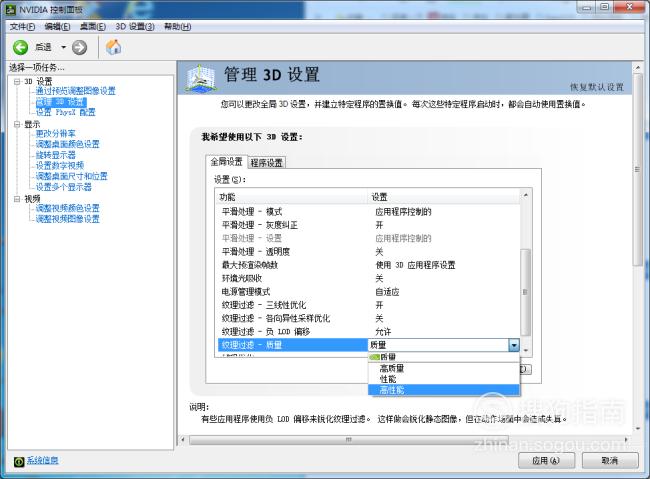Click 使用 3D 应用程序设置 value
Image resolution: width=650 pixels, height=479 pixels.
tap(415, 265)
